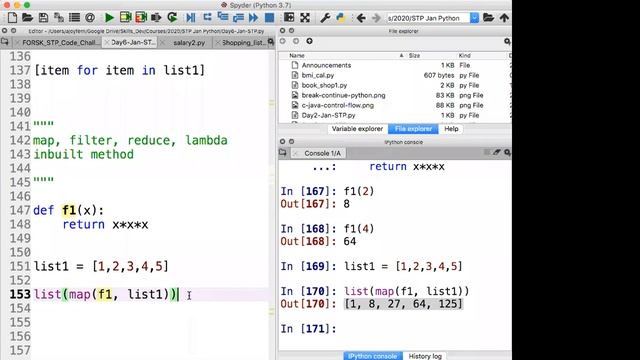Open the History log tab
The height and width of the screenshot is (360, 640).
pyautogui.click(x=425, y=356)
